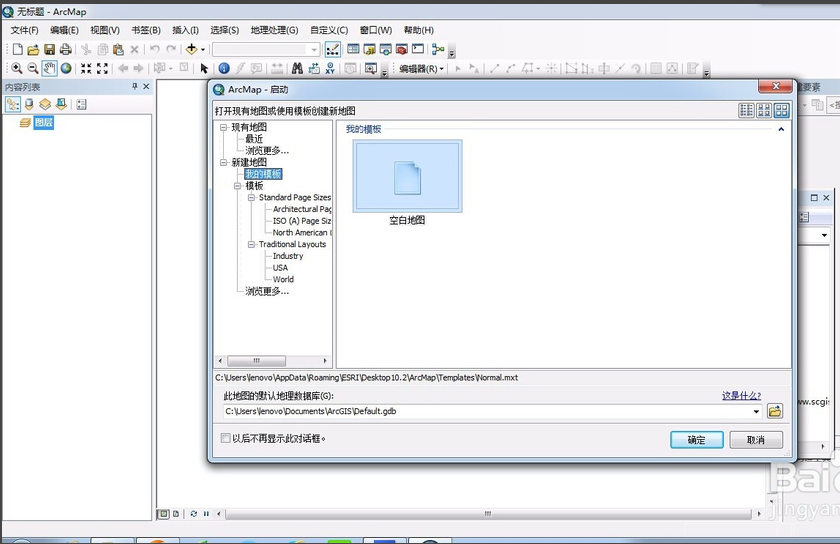Click map view horizontal scrollbar

(488, 513)
